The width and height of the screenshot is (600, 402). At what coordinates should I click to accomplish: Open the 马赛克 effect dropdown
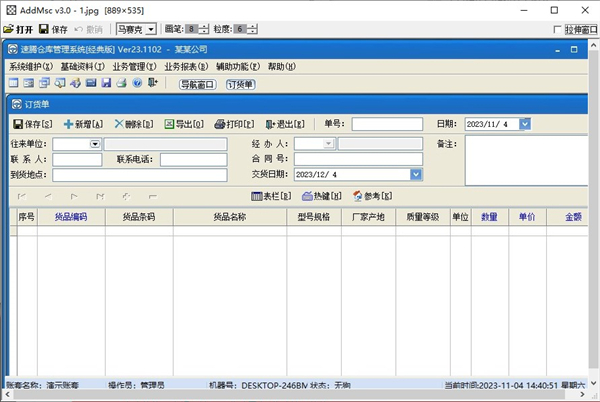(151, 29)
